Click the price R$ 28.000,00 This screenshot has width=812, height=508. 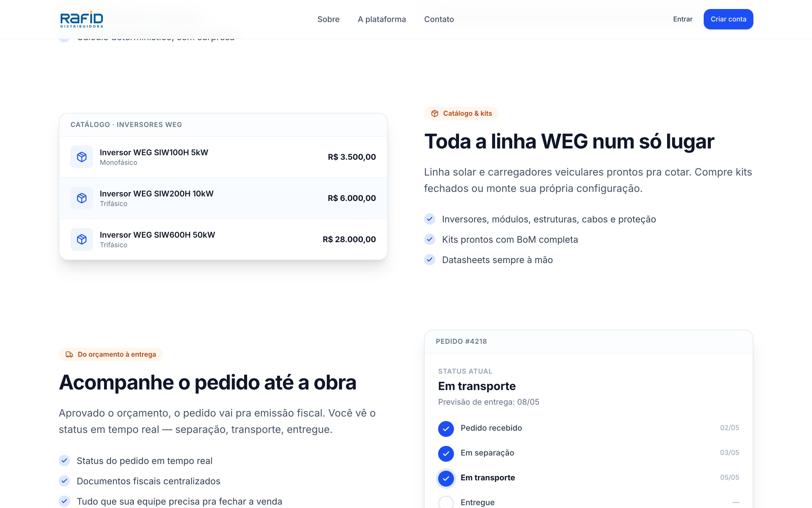[x=349, y=239]
